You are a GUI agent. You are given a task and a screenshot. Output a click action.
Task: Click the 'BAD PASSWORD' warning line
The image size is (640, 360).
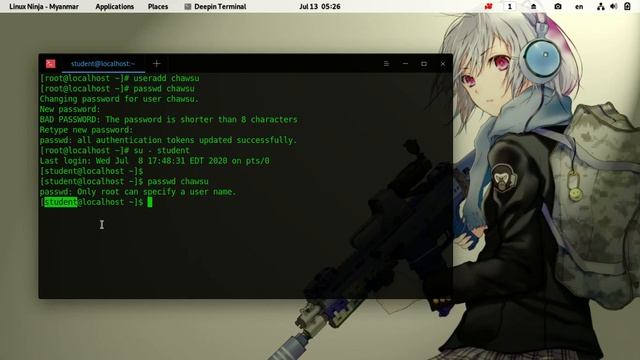pos(169,120)
